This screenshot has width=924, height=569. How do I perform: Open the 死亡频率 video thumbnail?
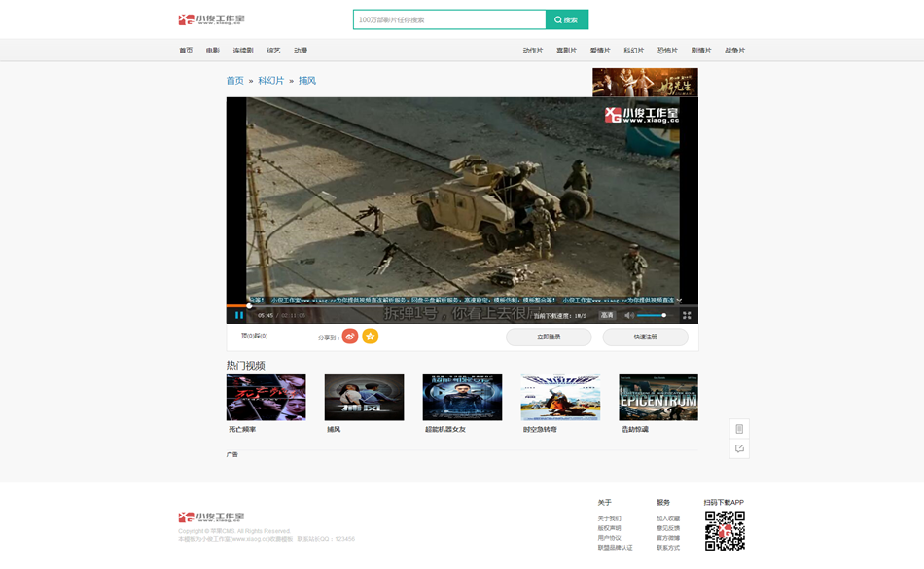[x=267, y=398]
